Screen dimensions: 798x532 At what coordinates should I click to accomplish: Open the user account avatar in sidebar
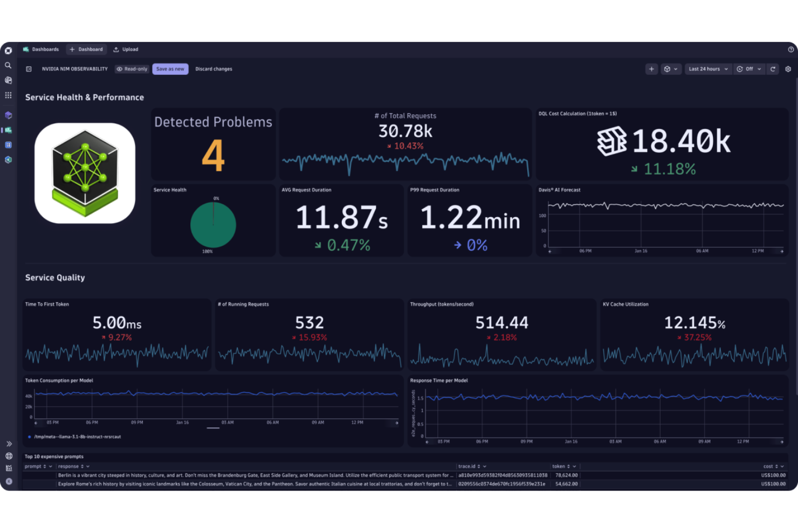coord(9,481)
